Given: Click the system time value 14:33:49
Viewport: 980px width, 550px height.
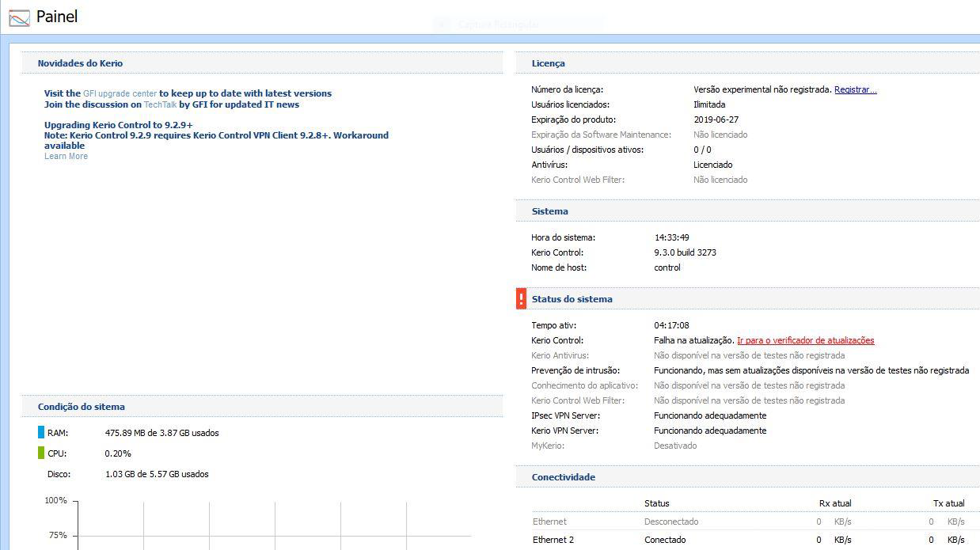Looking at the screenshot, I should point(671,237).
